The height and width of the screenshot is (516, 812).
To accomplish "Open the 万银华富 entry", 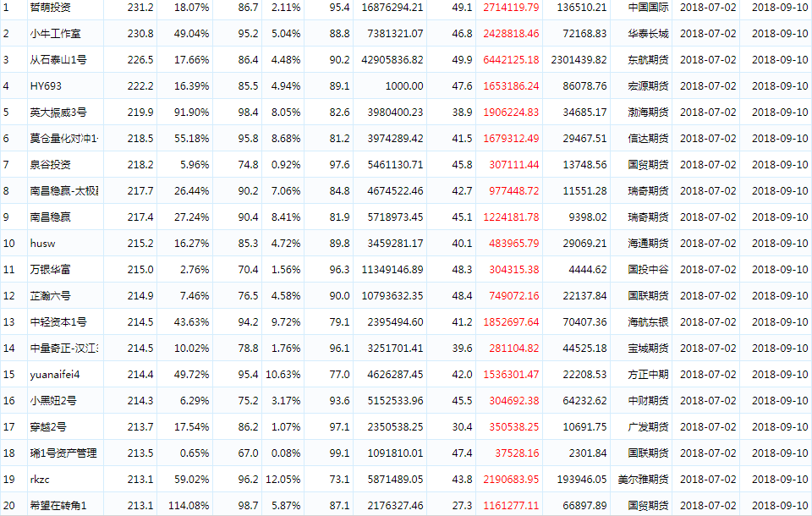I will [50, 270].
